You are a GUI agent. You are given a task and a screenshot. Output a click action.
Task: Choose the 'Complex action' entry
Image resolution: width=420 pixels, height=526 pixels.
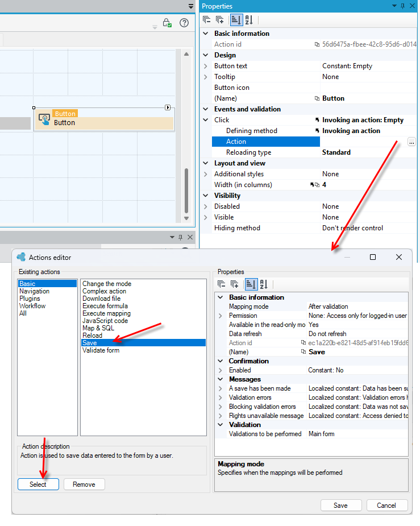click(143, 291)
